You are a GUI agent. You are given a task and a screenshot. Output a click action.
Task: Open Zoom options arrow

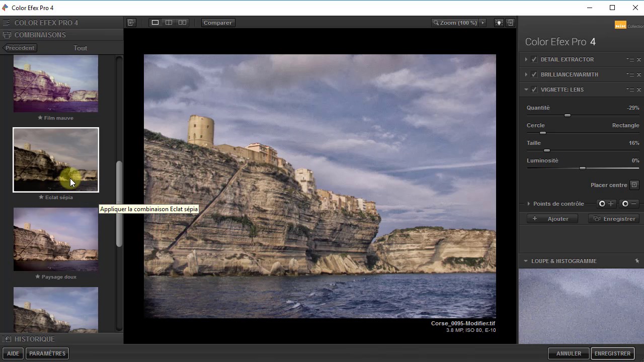tap(483, 23)
